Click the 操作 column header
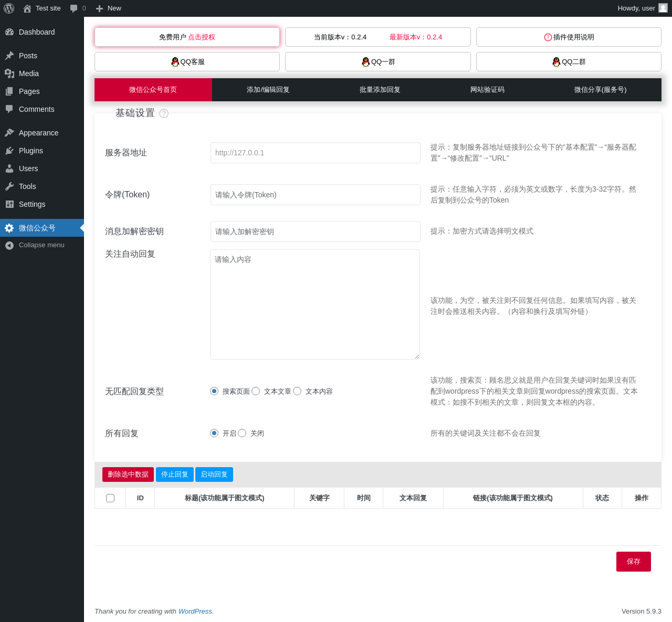 642,498
